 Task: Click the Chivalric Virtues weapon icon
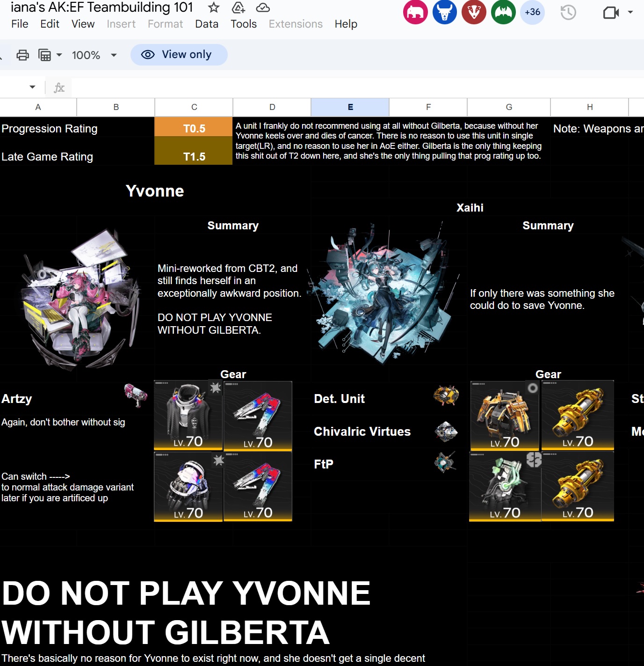coord(446,432)
